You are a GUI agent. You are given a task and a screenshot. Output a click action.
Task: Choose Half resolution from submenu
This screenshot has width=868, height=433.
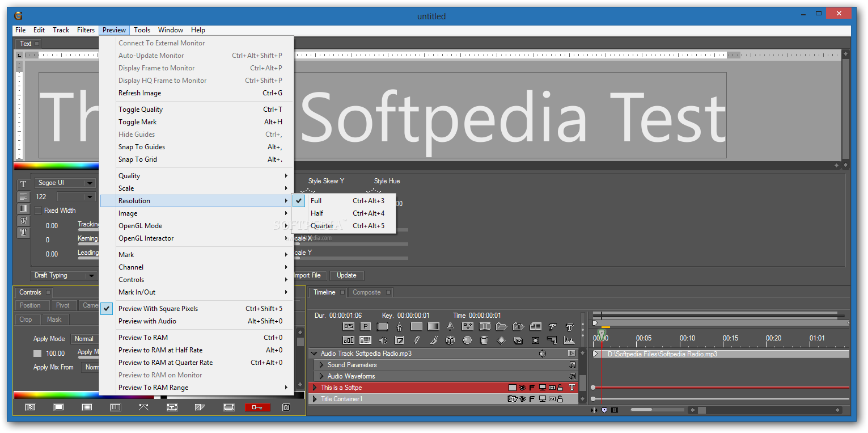coord(344,213)
